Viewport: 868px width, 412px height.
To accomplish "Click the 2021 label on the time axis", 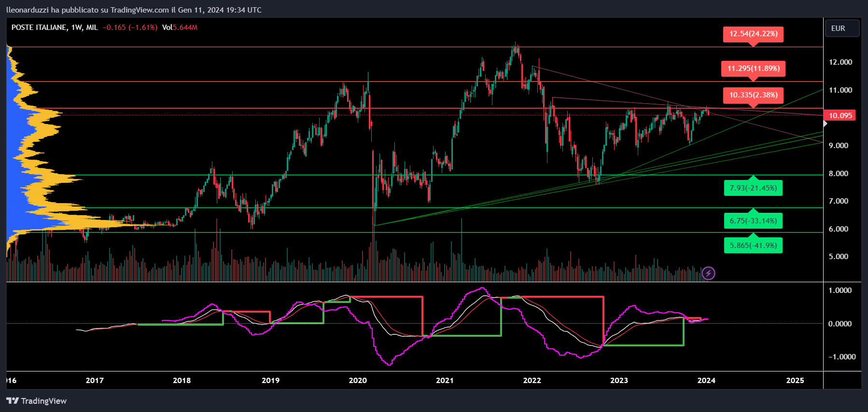I will tap(445, 380).
